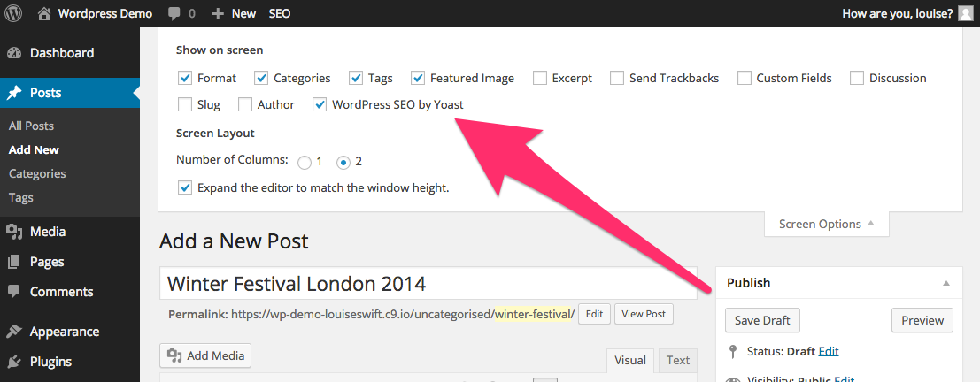The height and width of the screenshot is (382, 980).
Task: Open Pages section in sidebar
Action: pos(47,262)
